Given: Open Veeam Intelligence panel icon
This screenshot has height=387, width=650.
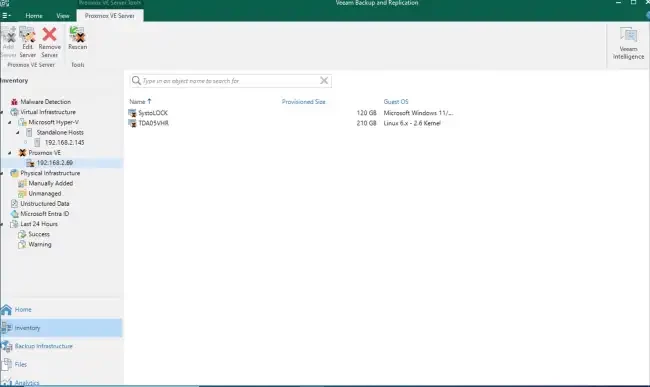Looking at the screenshot, I should 628,35.
